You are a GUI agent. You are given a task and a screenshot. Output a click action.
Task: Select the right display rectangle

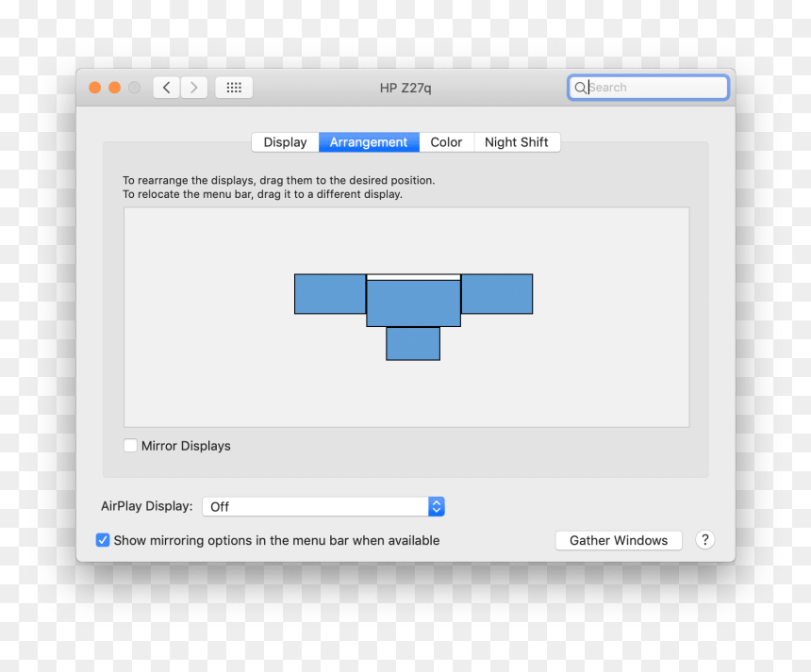[497, 294]
